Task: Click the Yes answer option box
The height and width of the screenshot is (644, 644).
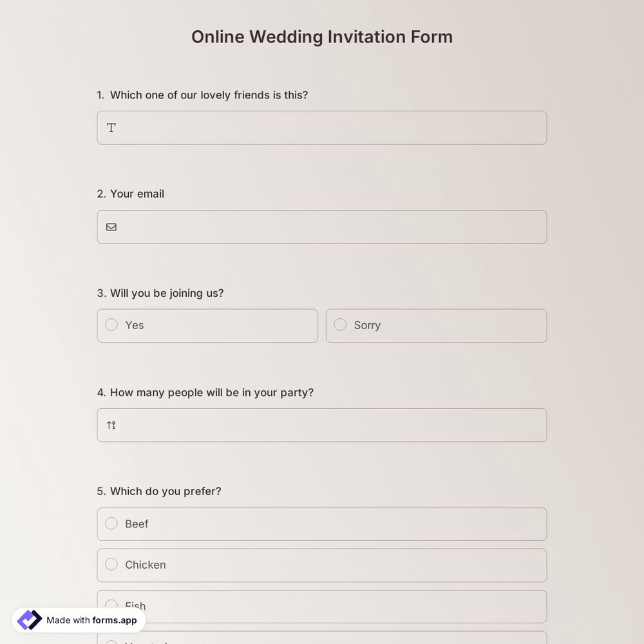Action: coord(207,325)
